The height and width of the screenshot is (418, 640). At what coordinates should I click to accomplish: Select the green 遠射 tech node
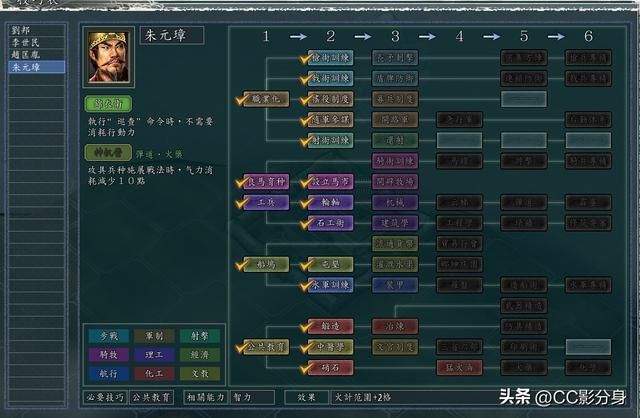(x=395, y=140)
